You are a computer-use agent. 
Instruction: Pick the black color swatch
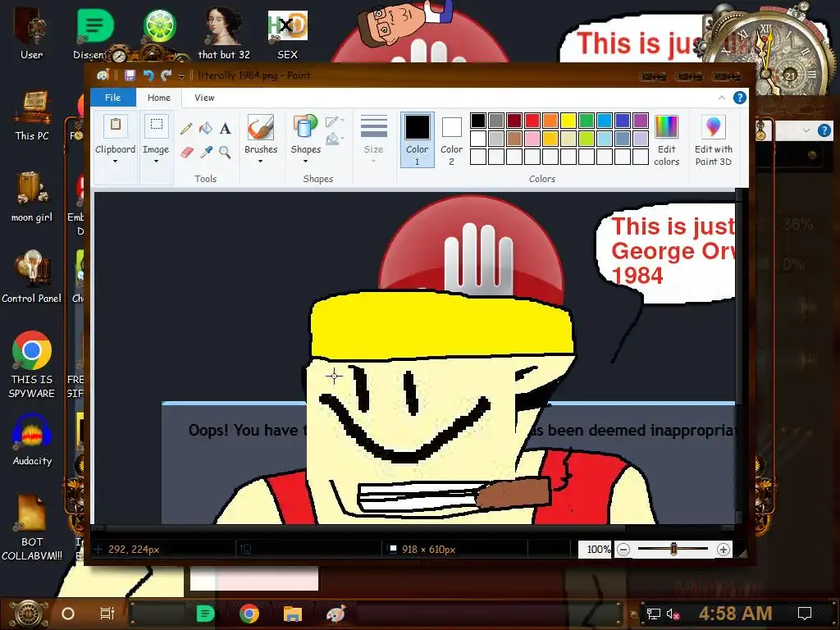(478, 120)
